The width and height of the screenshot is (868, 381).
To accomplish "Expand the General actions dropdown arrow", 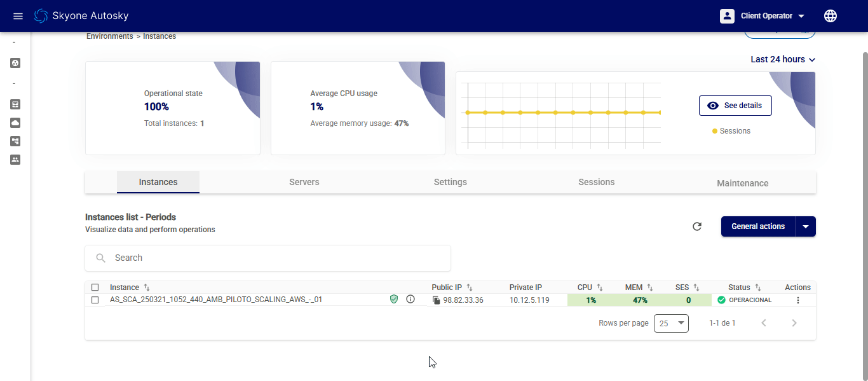I will click(806, 226).
